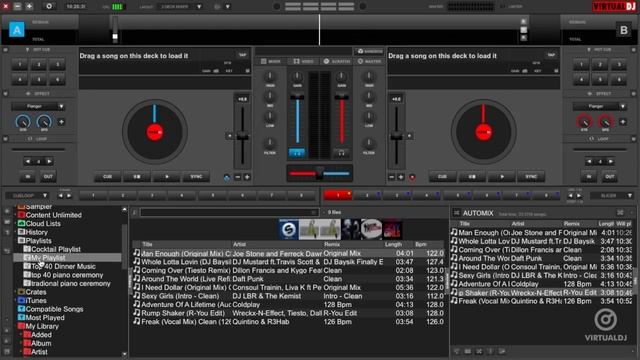Click the VirtualDJ logo at top right
This screenshot has width=640, height=360.
tap(614, 6)
